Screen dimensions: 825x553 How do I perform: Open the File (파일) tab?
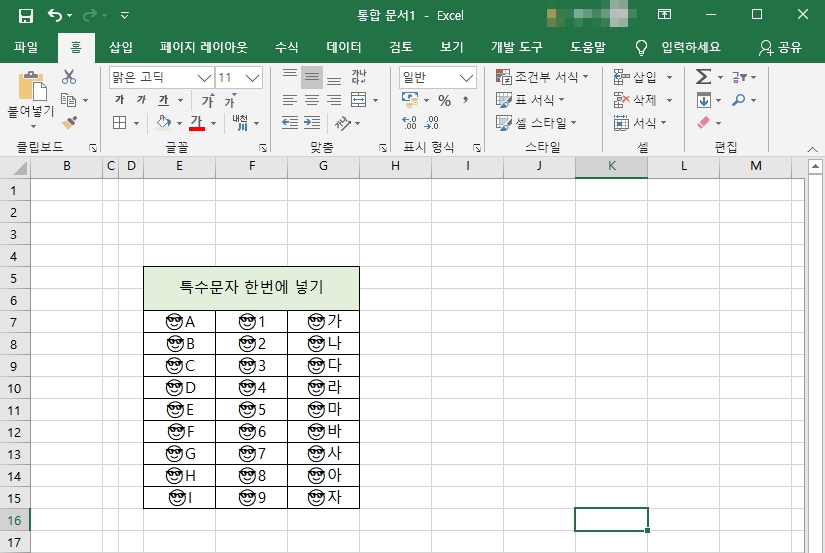coord(26,47)
